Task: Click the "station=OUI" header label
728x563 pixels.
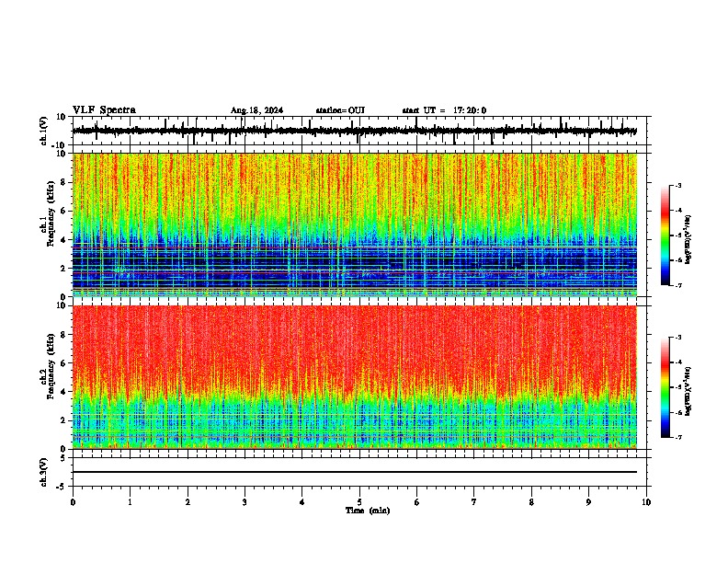Action: (340, 110)
